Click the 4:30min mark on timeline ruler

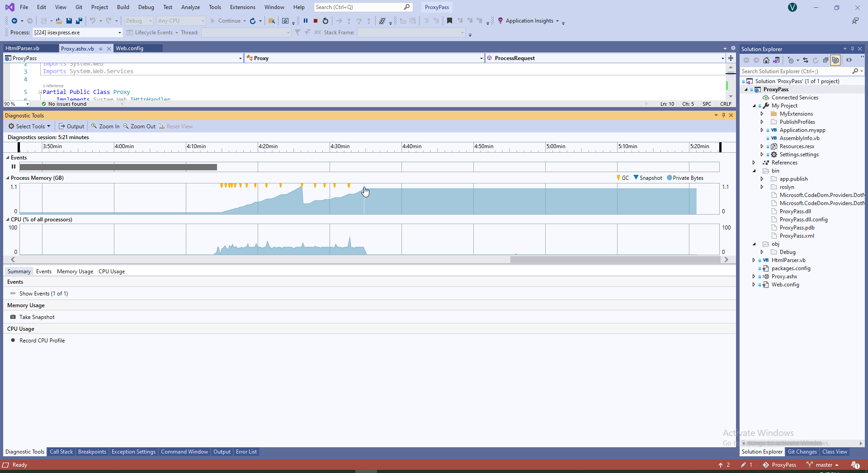coord(340,146)
